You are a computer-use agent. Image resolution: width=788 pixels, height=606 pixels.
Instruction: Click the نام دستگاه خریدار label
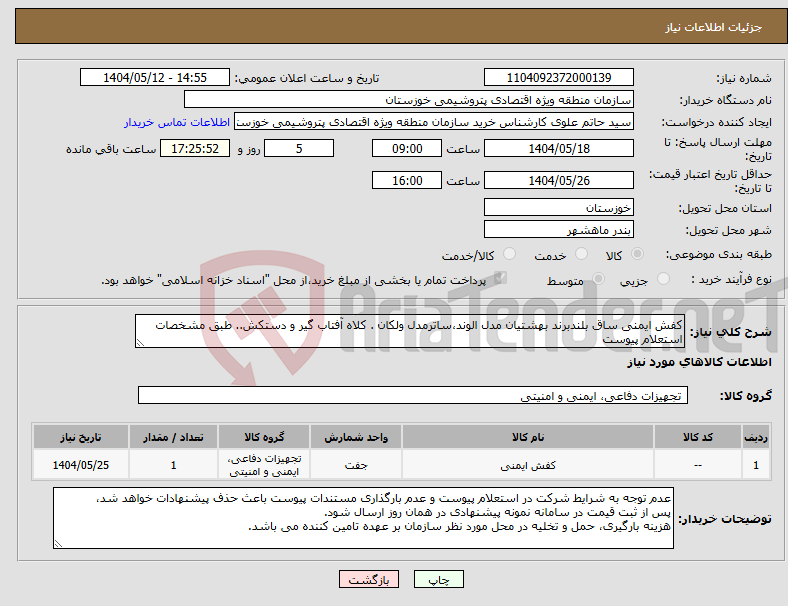point(726,100)
